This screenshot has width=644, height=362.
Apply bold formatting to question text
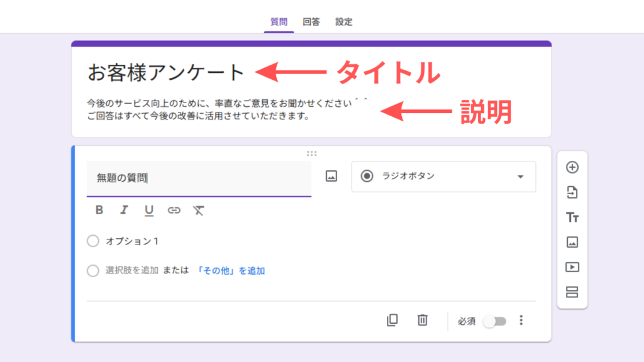[x=99, y=211]
